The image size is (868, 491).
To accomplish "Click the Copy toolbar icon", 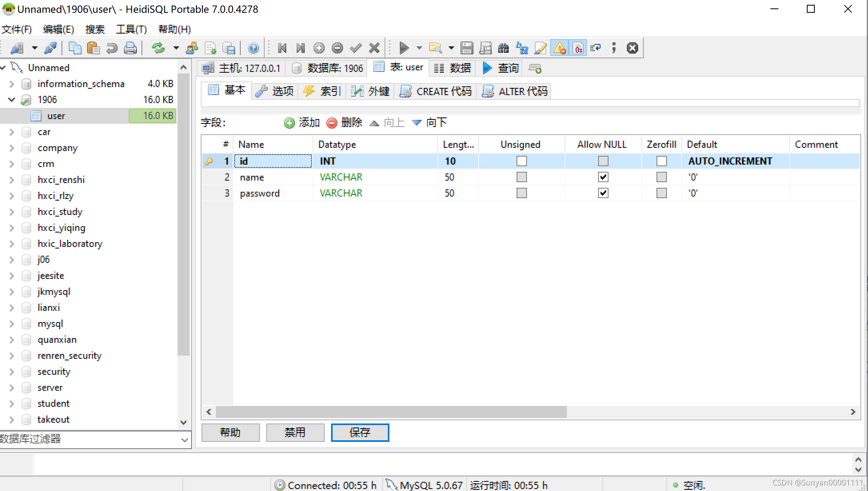I will click(75, 48).
